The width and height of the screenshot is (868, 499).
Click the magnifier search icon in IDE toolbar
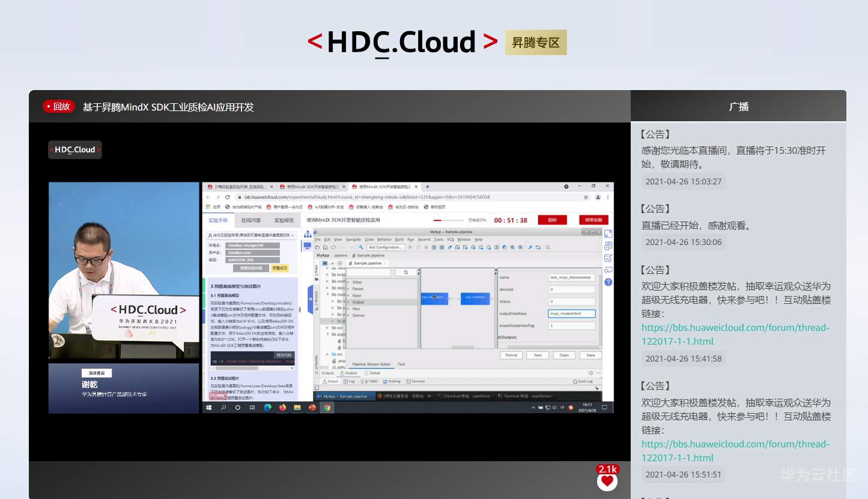548,247
